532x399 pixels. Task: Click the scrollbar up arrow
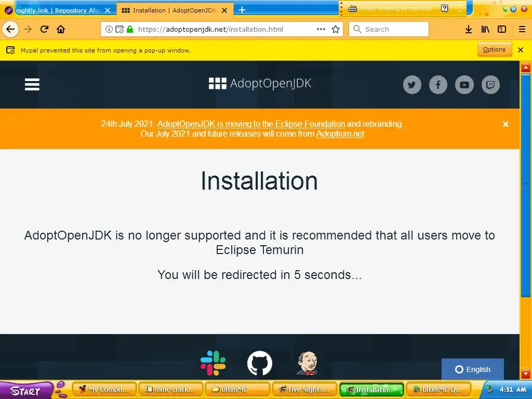pyautogui.click(x=526, y=67)
